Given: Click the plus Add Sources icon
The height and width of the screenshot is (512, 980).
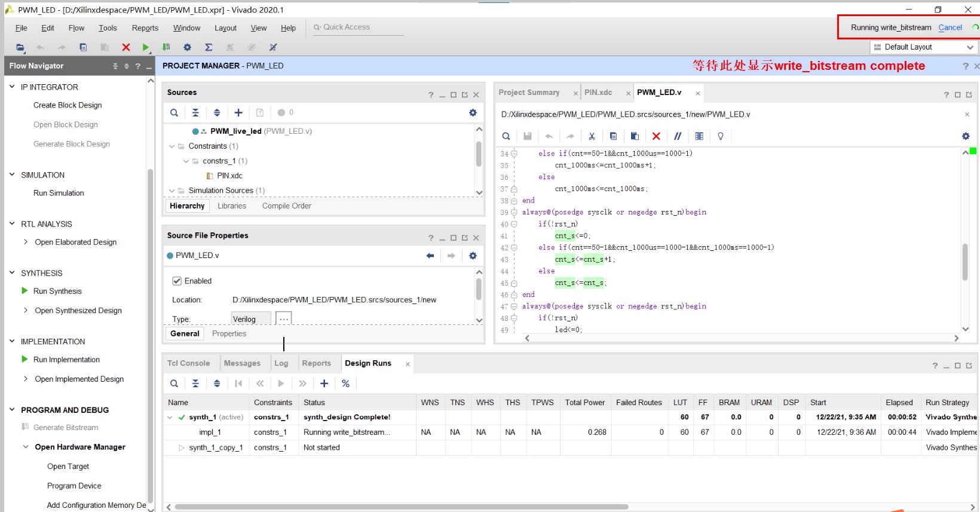Looking at the screenshot, I should (x=238, y=112).
